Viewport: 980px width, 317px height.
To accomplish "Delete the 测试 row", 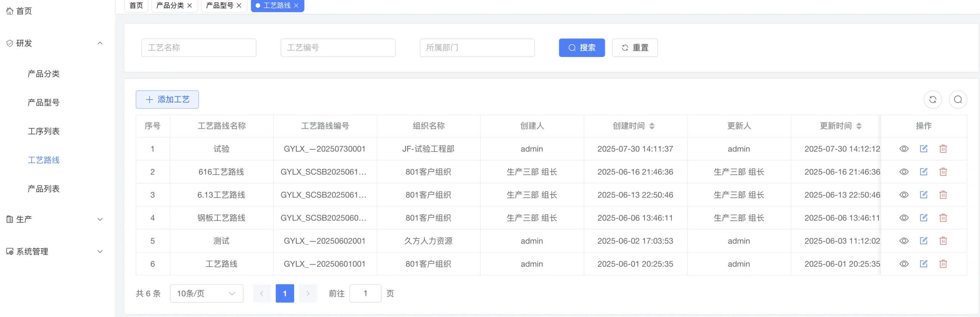I will click(943, 241).
